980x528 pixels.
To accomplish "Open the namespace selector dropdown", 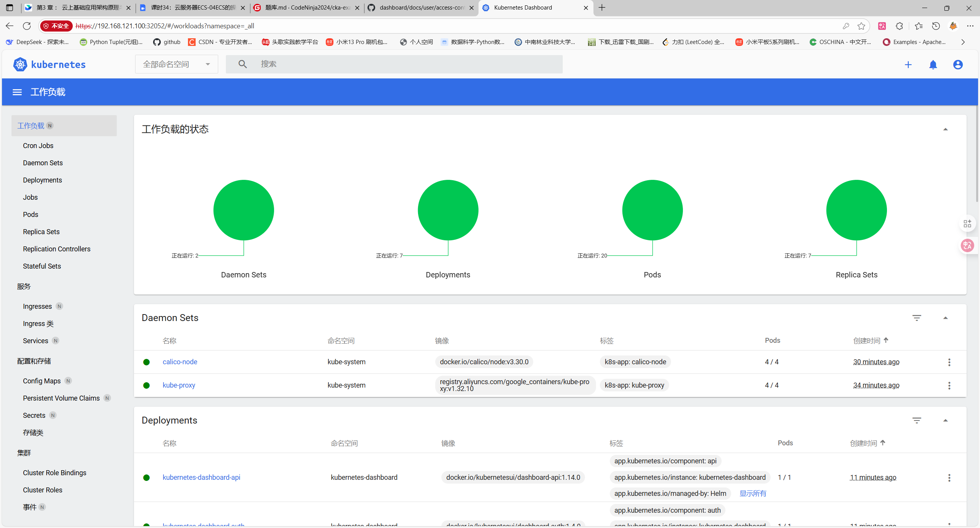I will 176,64.
